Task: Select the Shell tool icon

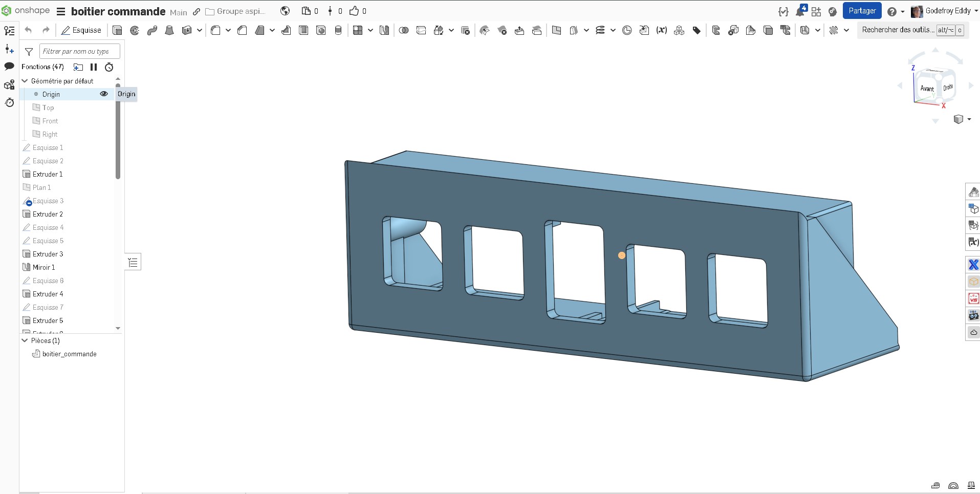Action: 303,30
